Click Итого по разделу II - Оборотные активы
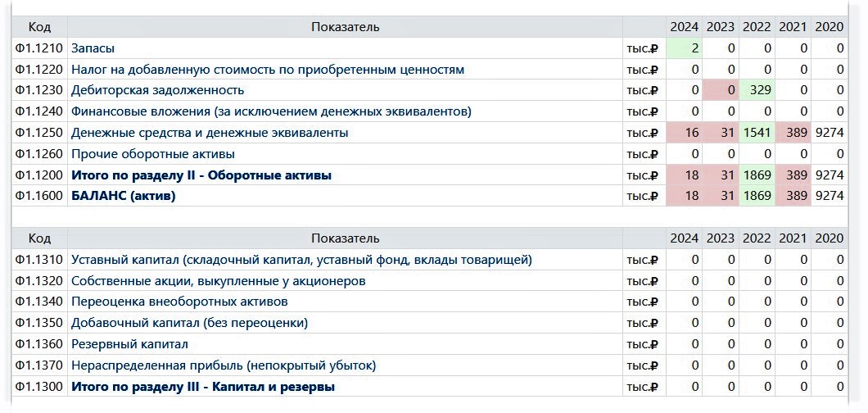Screen dimensions: 868x413 pyautogui.click(x=201, y=175)
